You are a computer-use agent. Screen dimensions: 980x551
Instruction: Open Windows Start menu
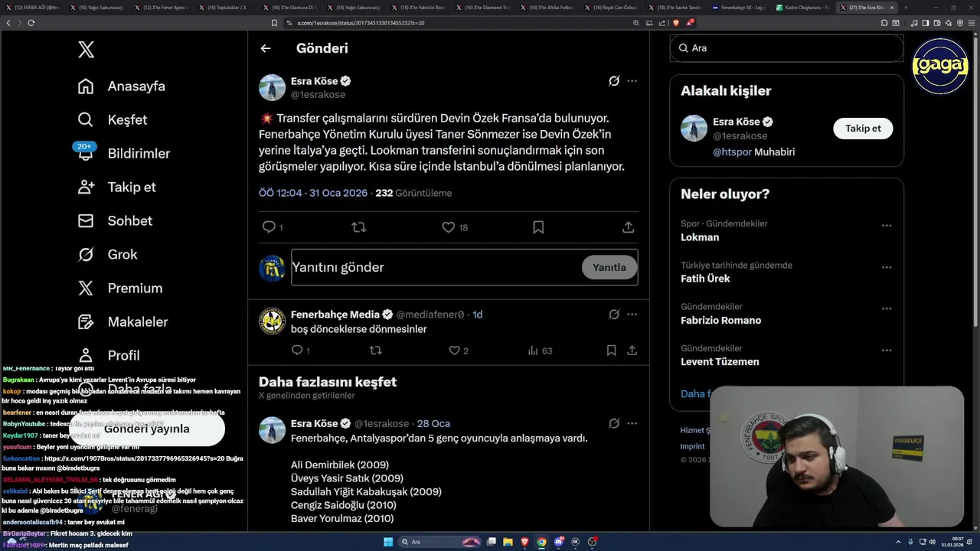[387, 542]
